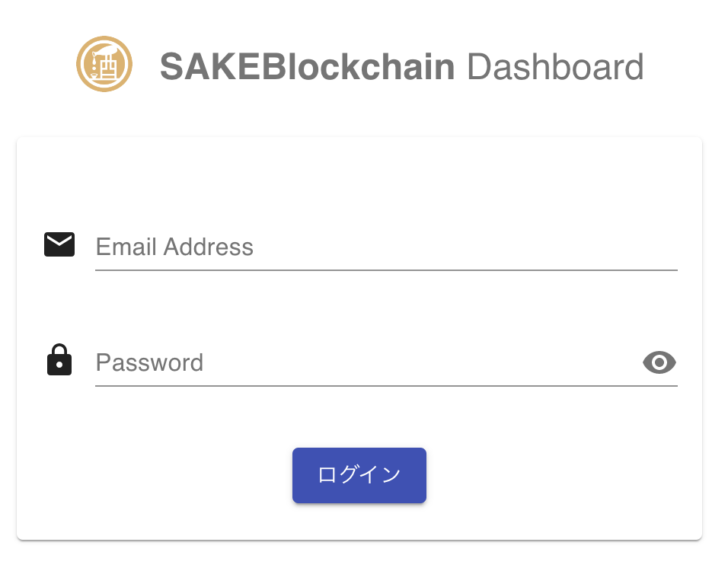Select the Email Address placeholder text
This screenshot has width=728, height=571.
tap(174, 247)
